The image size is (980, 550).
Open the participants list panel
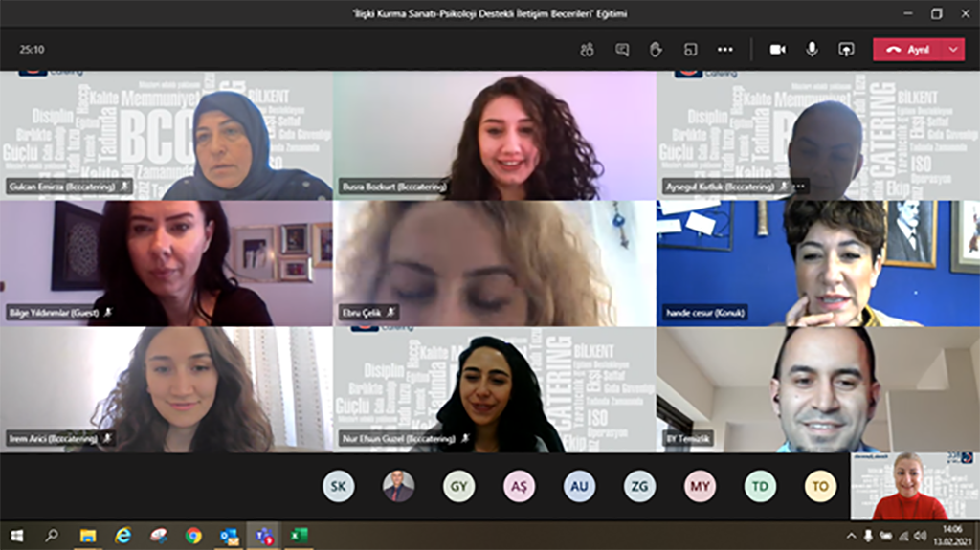tap(587, 50)
